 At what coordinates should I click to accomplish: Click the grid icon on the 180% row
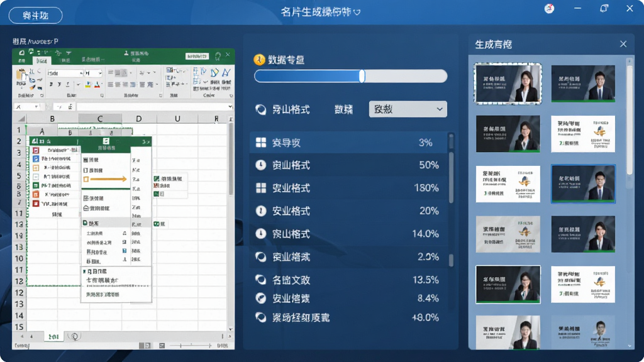pos(261,188)
